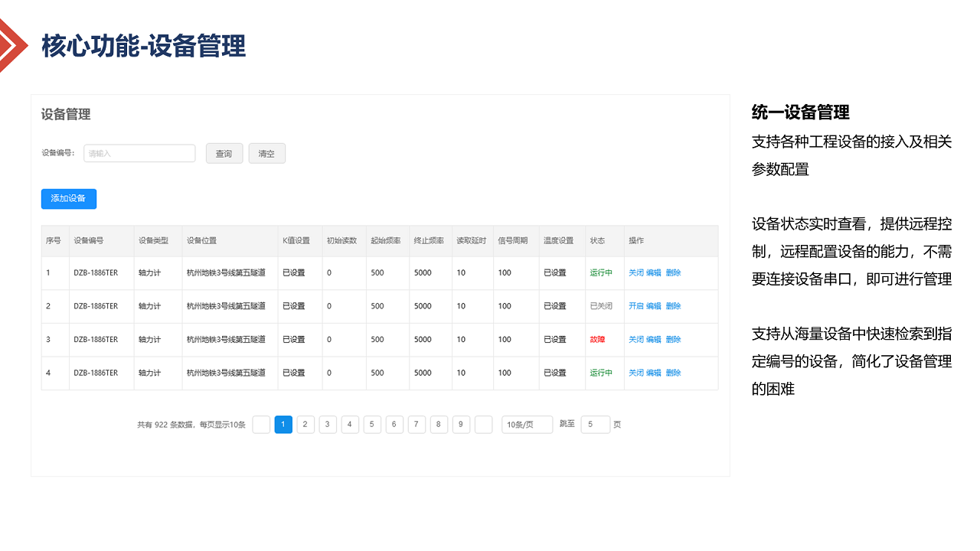Click the 序号 column header

click(54, 240)
